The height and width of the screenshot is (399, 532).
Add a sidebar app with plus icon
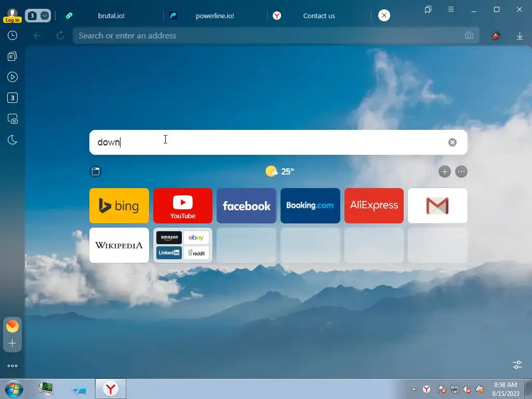pyautogui.click(x=12, y=343)
